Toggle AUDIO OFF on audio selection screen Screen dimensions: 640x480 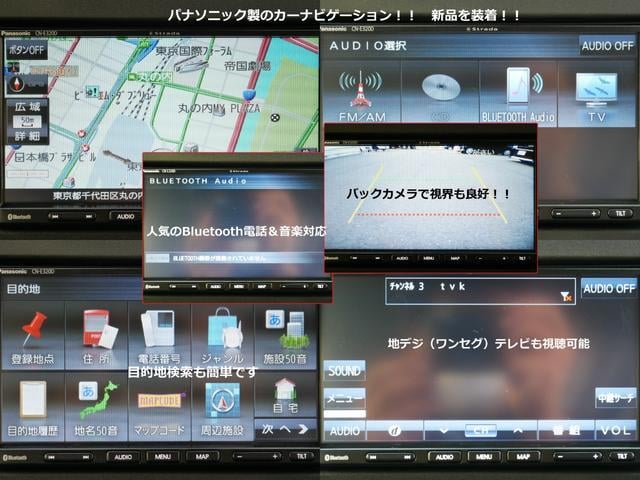608,46
